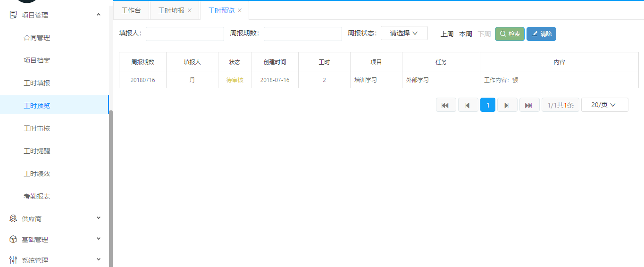Viewport: 644px width, 267px height.
Task: Open the 20/页 page size dropdown
Action: coord(604,105)
